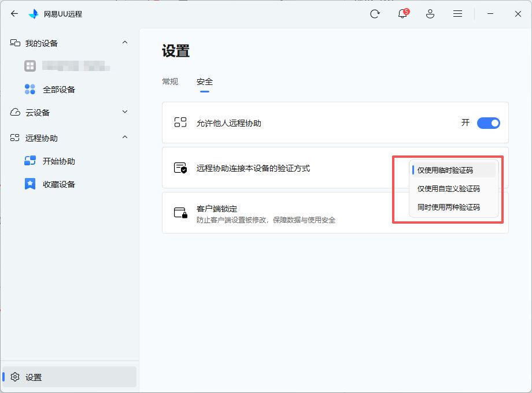
Task: Close the 网易UU远程 window
Action: pos(518,13)
